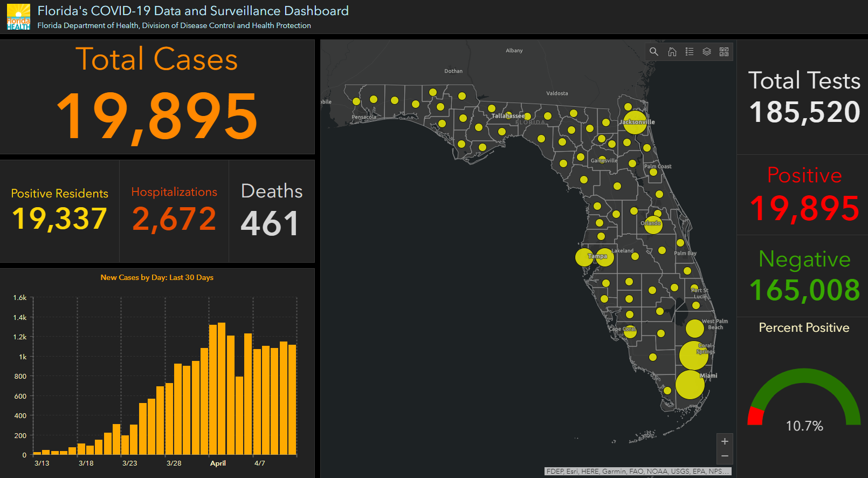868x478 pixels.
Task: Show the map legend list icon
Action: [x=690, y=52]
